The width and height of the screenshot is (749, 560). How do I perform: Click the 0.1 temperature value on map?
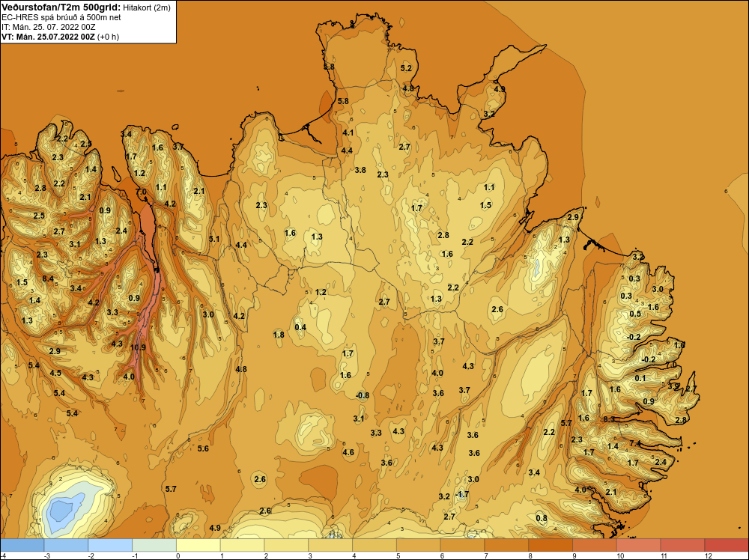coord(640,378)
